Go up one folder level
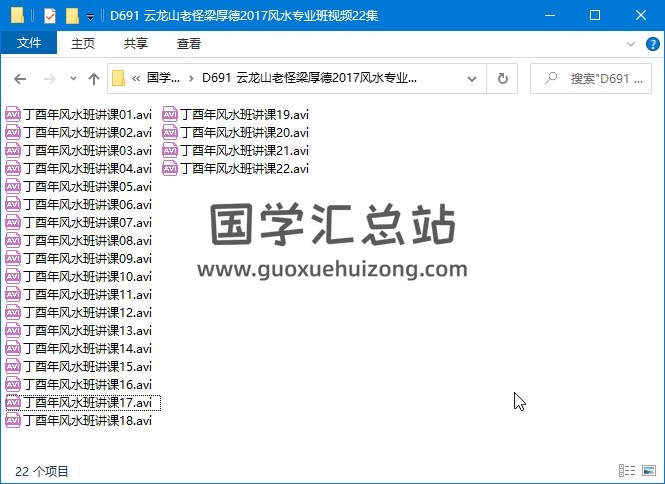This screenshot has height=484, width=665. point(94,78)
